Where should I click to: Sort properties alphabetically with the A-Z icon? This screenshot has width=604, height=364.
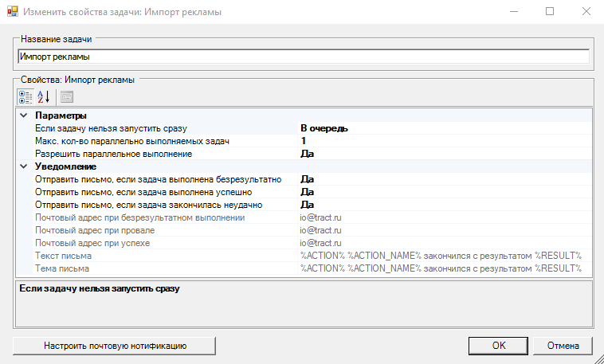click(44, 96)
